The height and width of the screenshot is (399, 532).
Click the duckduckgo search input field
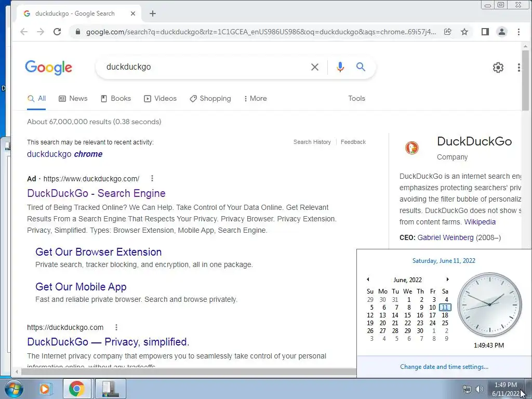[204, 67]
